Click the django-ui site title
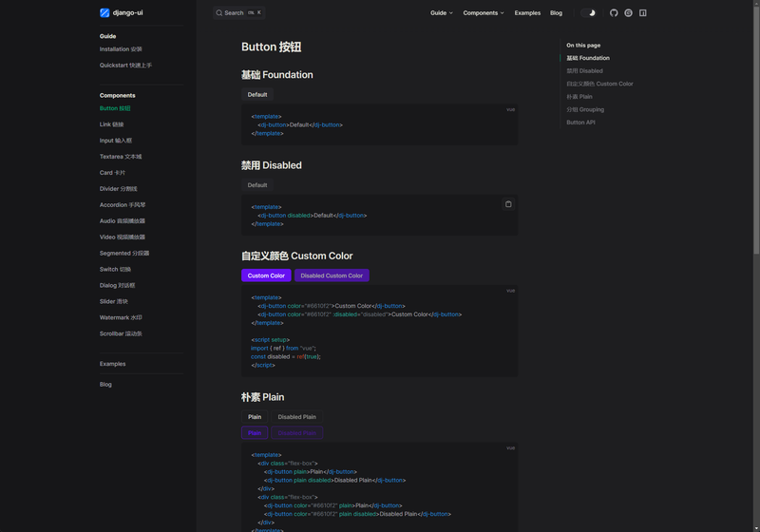Viewport: 760px width, 532px height. pyautogui.click(x=128, y=12)
